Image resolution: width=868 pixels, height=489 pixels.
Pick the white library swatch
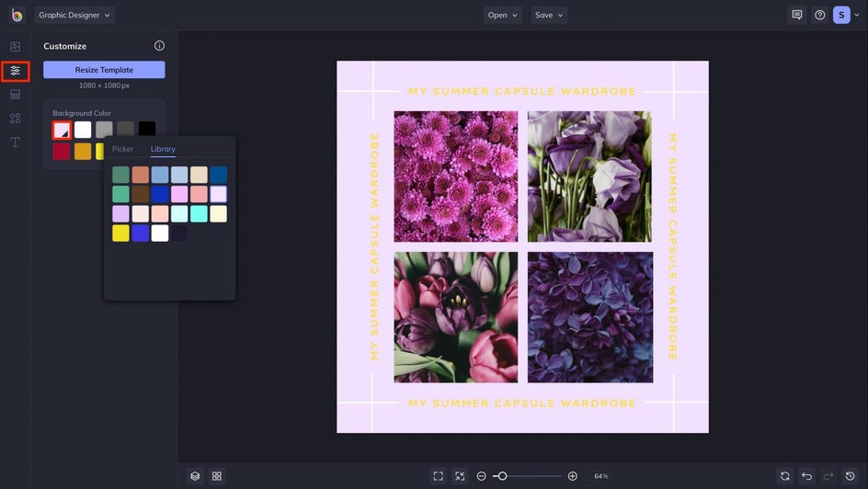[x=159, y=233]
